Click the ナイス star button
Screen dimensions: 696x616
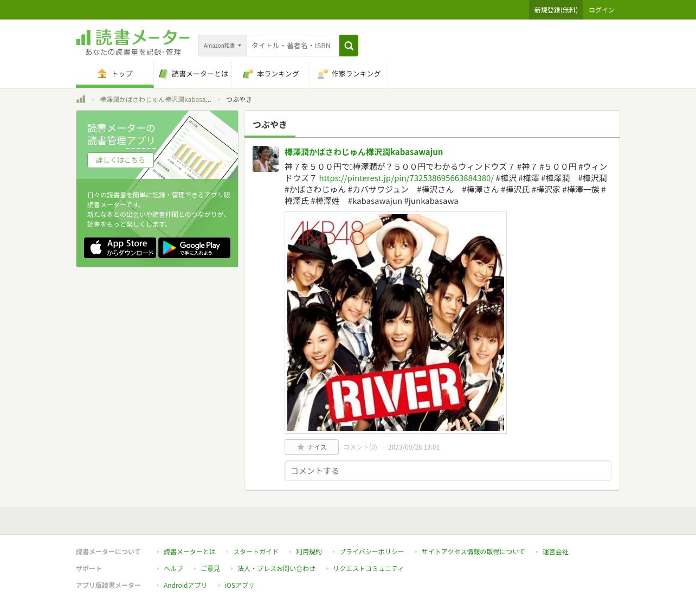(312, 447)
